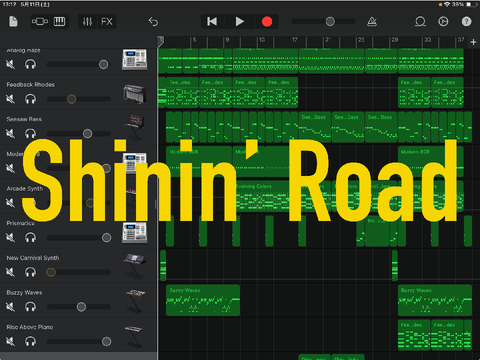Open My Songs document browser

pos(13,22)
